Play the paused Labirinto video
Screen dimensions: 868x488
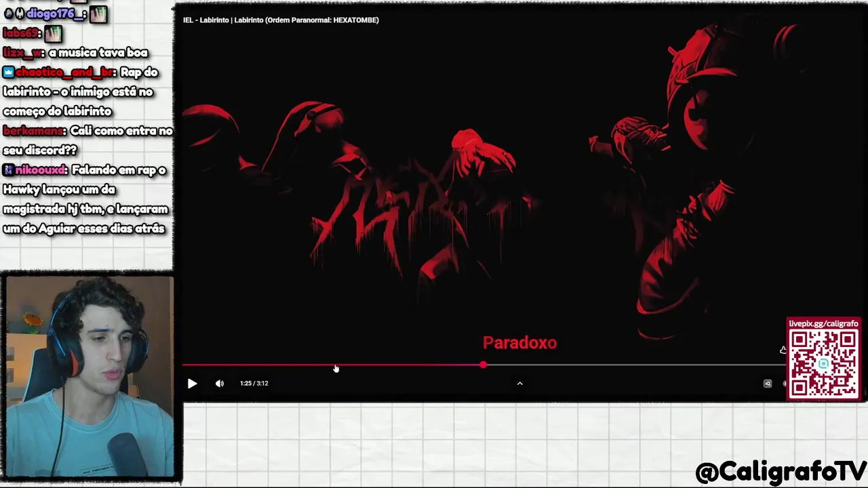tap(193, 384)
